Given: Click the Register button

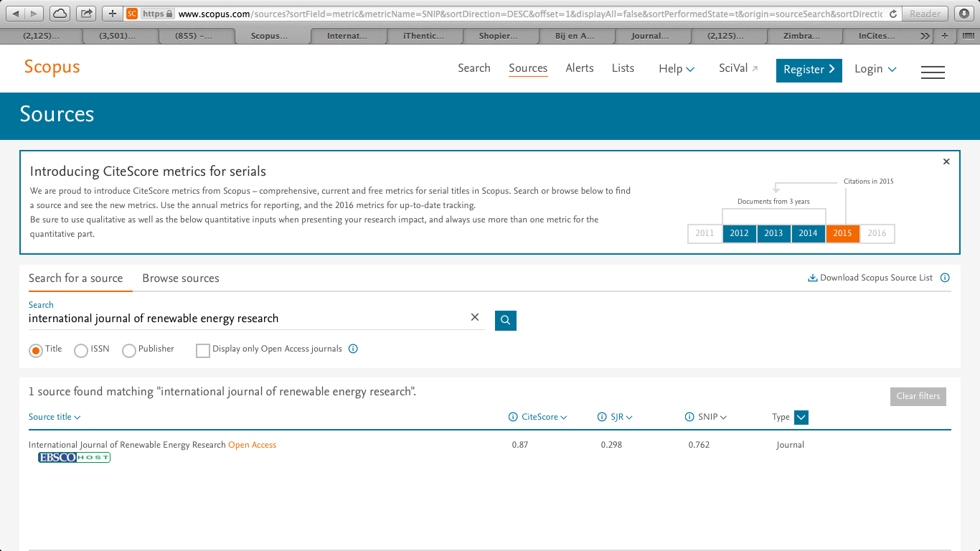Looking at the screenshot, I should pos(809,70).
